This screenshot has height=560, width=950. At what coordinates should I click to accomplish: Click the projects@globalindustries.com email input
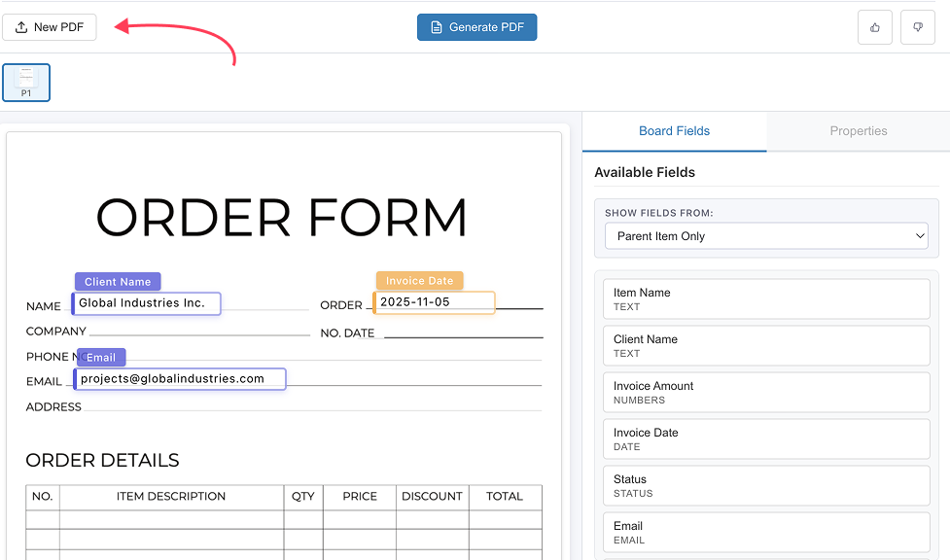click(x=179, y=379)
